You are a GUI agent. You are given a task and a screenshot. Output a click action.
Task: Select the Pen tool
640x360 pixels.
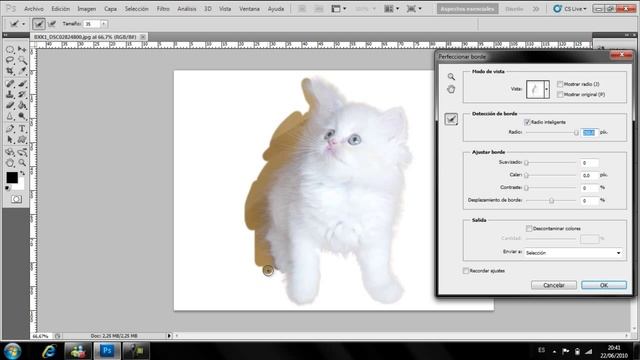(x=10, y=129)
